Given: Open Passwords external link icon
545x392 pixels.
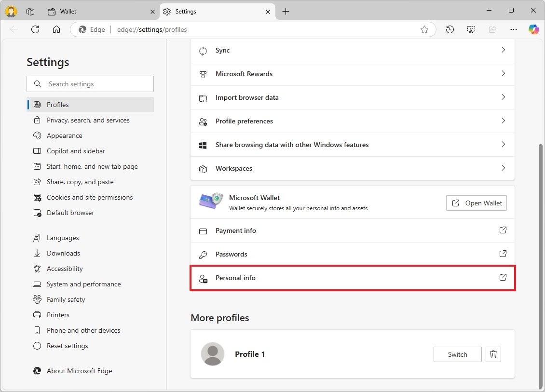Looking at the screenshot, I should tap(503, 254).
